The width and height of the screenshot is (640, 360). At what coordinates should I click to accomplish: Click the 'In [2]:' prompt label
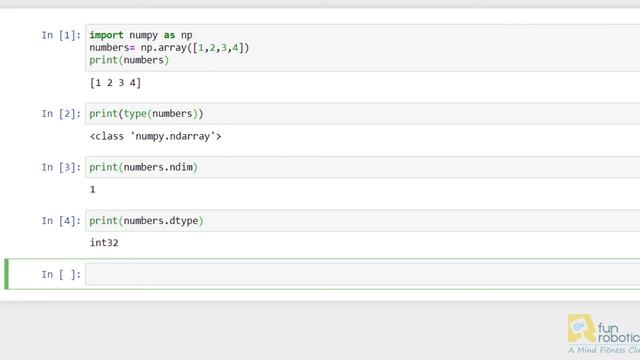pos(61,114)
